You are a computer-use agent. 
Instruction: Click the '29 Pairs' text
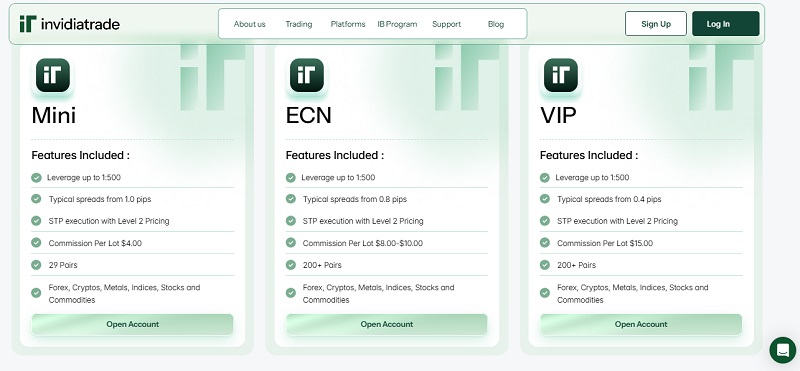pos(63,265)
